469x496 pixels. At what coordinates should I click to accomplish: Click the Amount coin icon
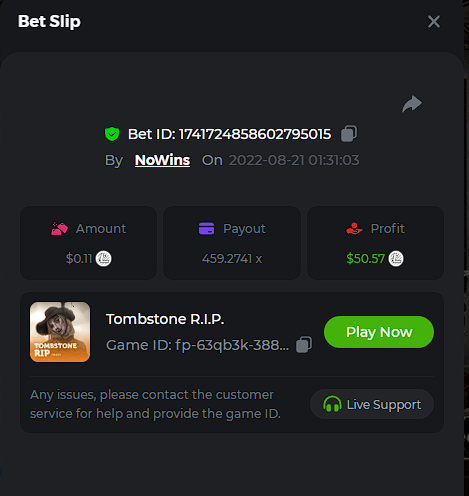104,259
